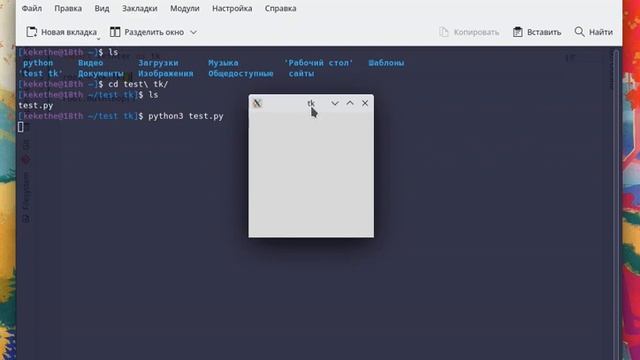The image size is (640, 360).
Task: Click the 'Изображения' directory name
Action: [166, 73]
